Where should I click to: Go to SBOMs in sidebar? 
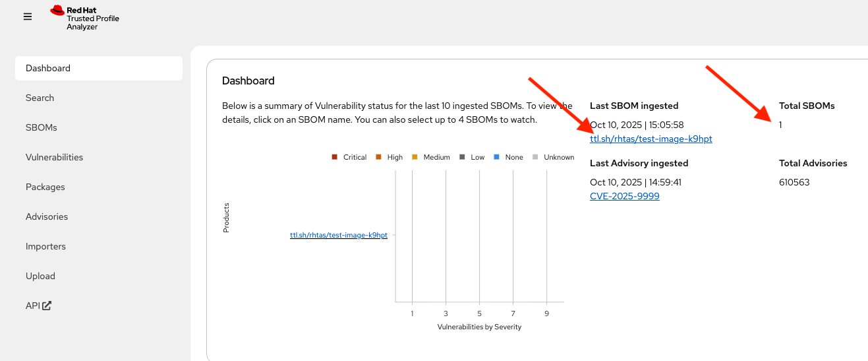41,127
